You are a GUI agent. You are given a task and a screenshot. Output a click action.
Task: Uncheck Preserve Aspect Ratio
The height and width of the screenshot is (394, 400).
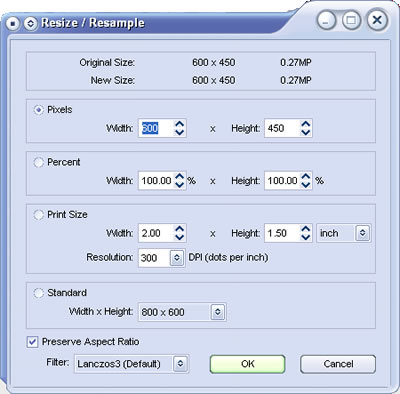click(32, 342)
